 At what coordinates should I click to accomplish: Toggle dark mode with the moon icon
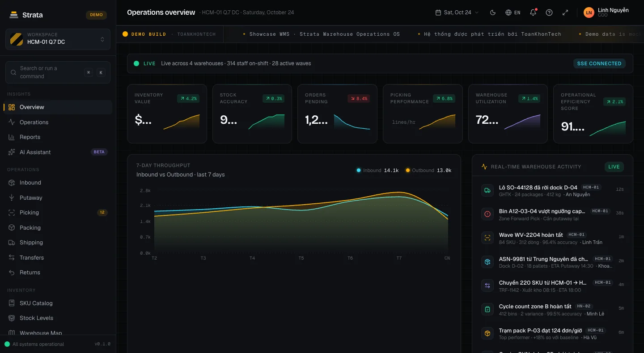493,13
